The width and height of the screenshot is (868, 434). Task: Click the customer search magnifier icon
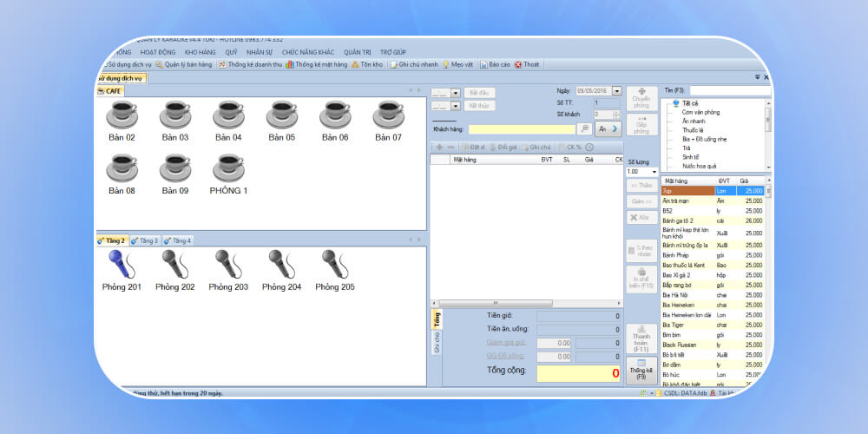585,128
